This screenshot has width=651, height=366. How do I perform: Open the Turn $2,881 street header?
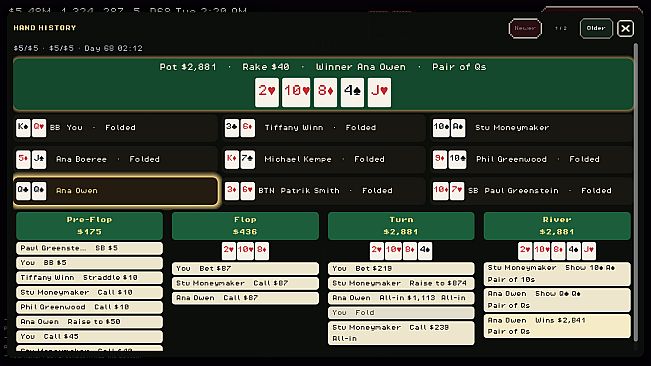(401, 226)
